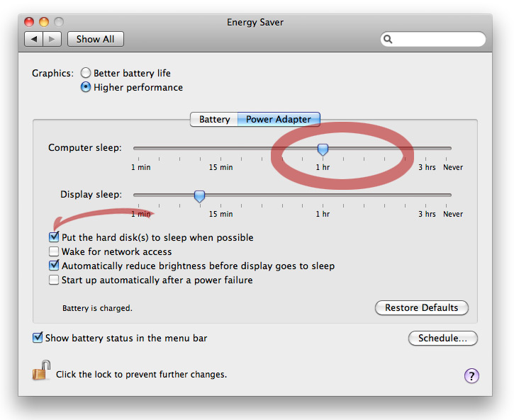
Task: Click the Restore Defaults button
Action: (x=422, y=307)
